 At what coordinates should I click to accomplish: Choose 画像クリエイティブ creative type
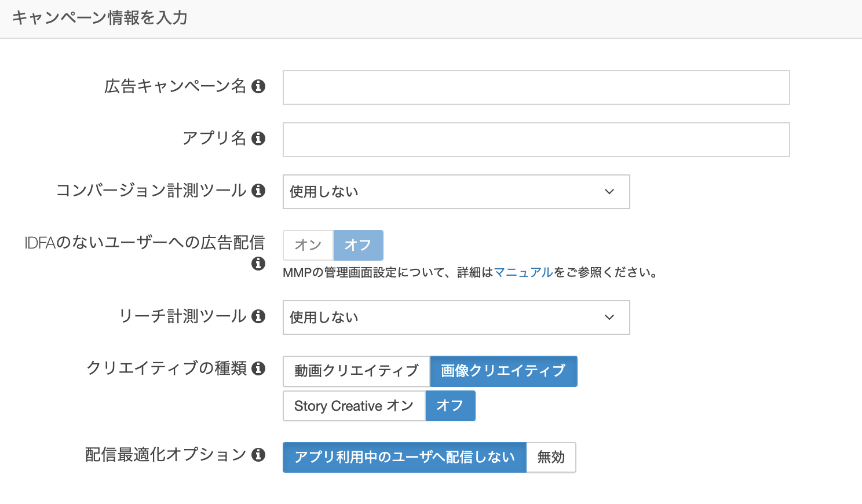(x=503, y=371)
